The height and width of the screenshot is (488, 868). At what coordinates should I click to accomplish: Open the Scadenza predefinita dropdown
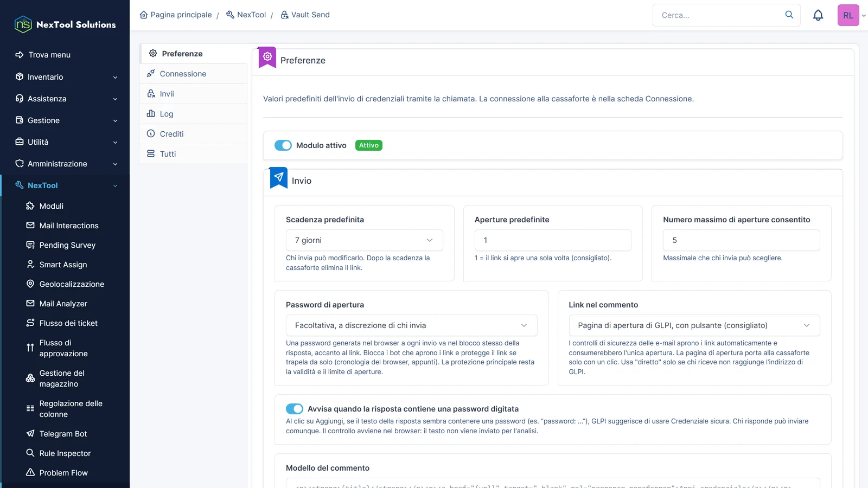[x=364, y=240]
